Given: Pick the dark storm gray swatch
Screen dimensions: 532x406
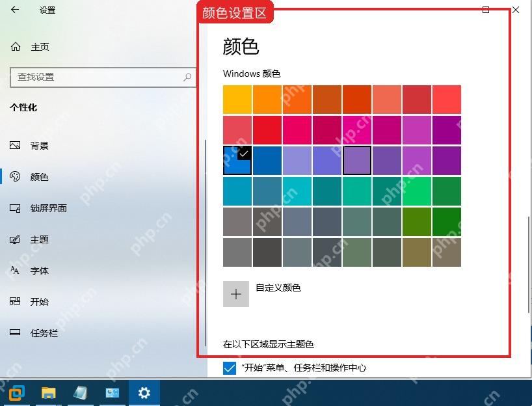Looking at the screenshot, I should (267, 252).
